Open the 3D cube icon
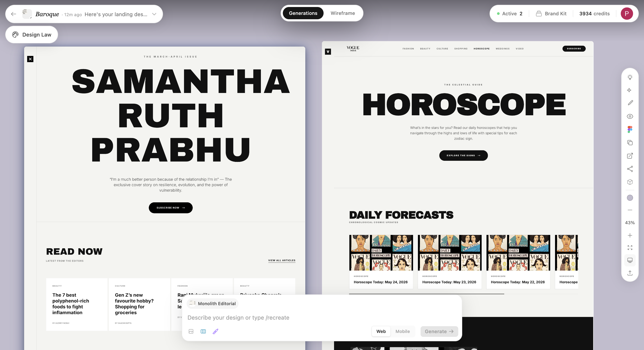The height and width of the screenshot is (350, 644). (x=630, y=182)
